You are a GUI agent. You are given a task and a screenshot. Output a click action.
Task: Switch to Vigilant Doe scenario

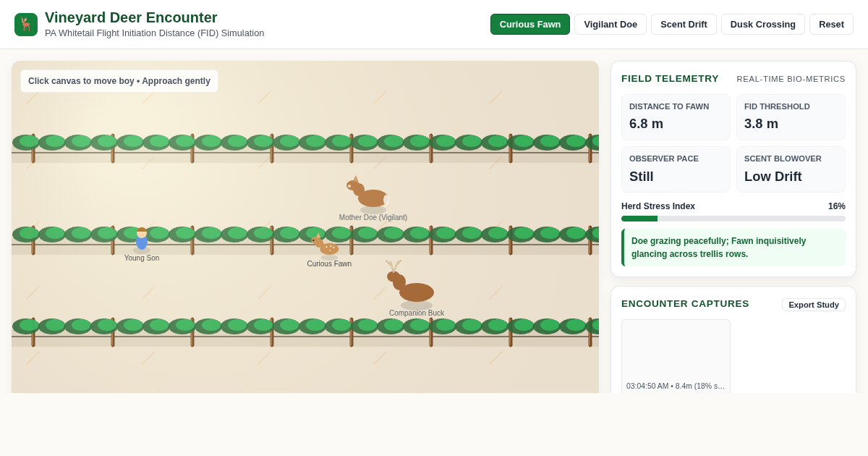[610, 24]
